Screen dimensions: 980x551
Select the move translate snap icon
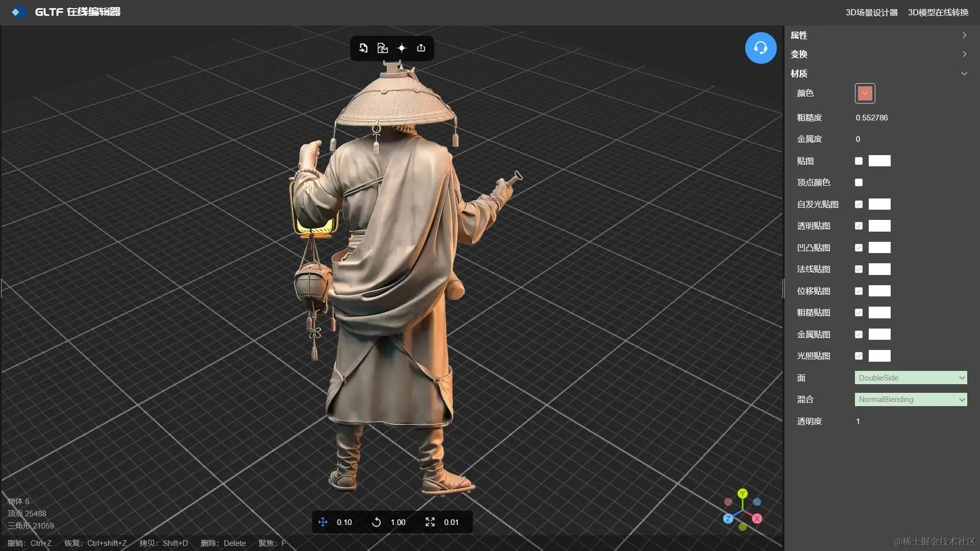tap(323, 522)
